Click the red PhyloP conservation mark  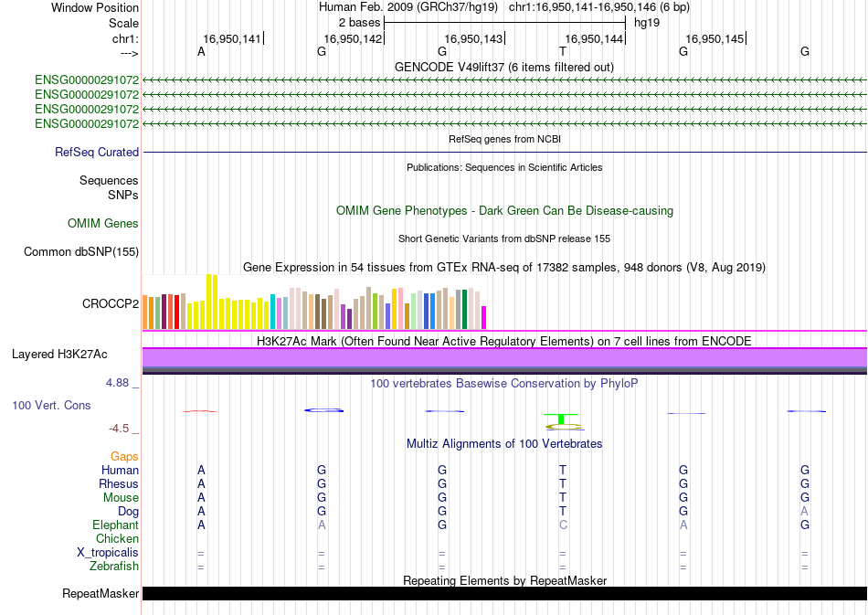[200, 411]
